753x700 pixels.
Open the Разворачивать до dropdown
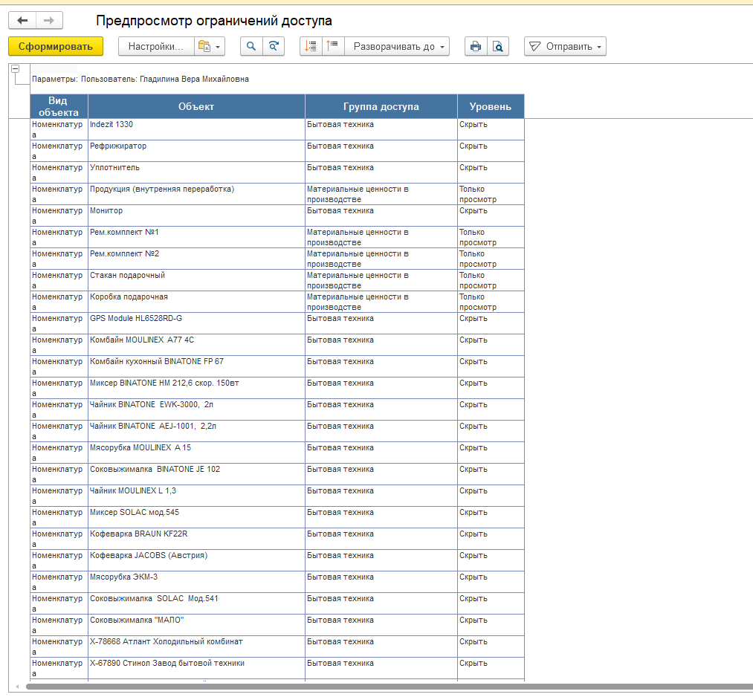tap(397, 47)
